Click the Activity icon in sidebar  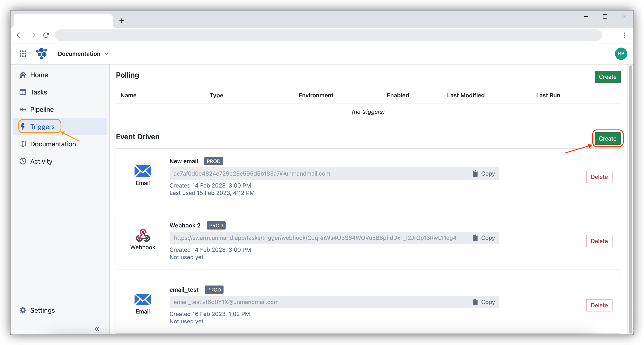(23, 161)
